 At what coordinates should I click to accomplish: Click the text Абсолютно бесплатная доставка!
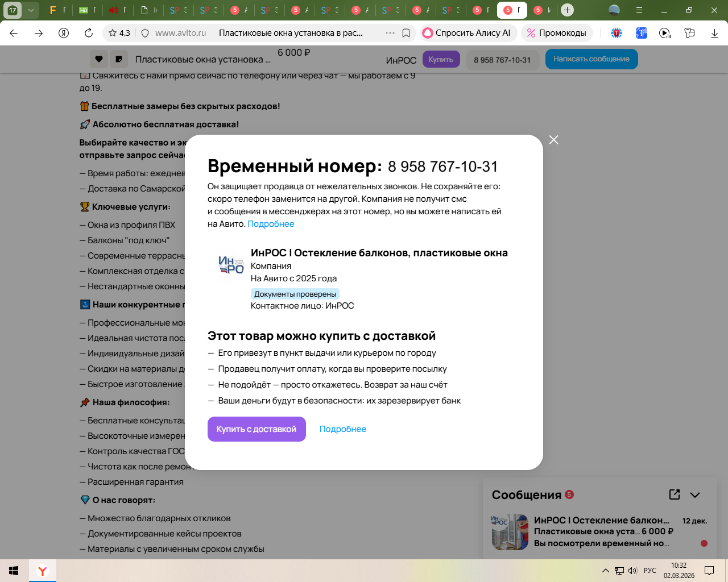pyautogui.click(x=166, y=124)
